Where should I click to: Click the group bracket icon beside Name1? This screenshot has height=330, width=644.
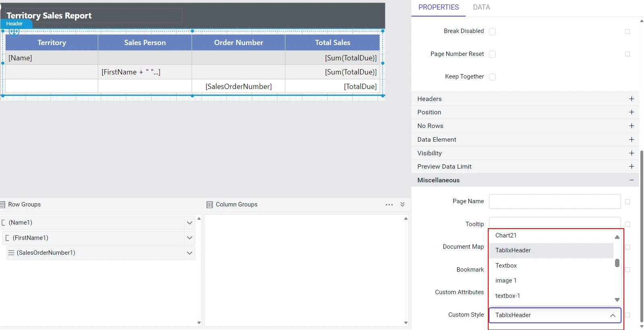pos(4,223)
